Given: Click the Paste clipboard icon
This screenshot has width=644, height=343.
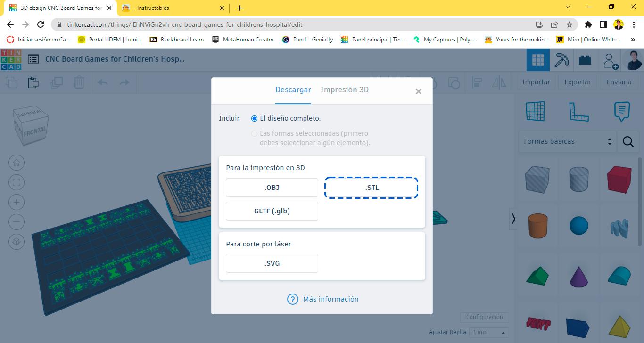Looking at the screenshot, I should point(33,82).
